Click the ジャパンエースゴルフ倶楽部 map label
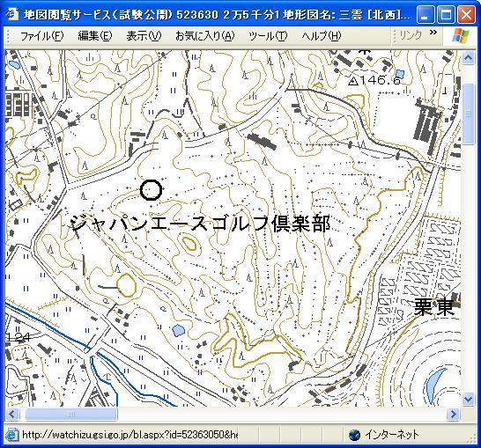 pos(201,224)
